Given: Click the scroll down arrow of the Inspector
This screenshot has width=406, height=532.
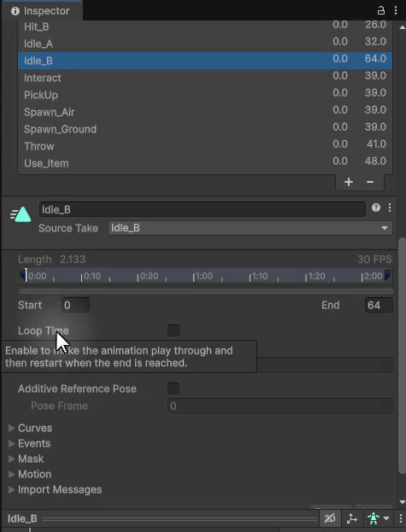Looking at the screenshot, I should pos(403,502).
